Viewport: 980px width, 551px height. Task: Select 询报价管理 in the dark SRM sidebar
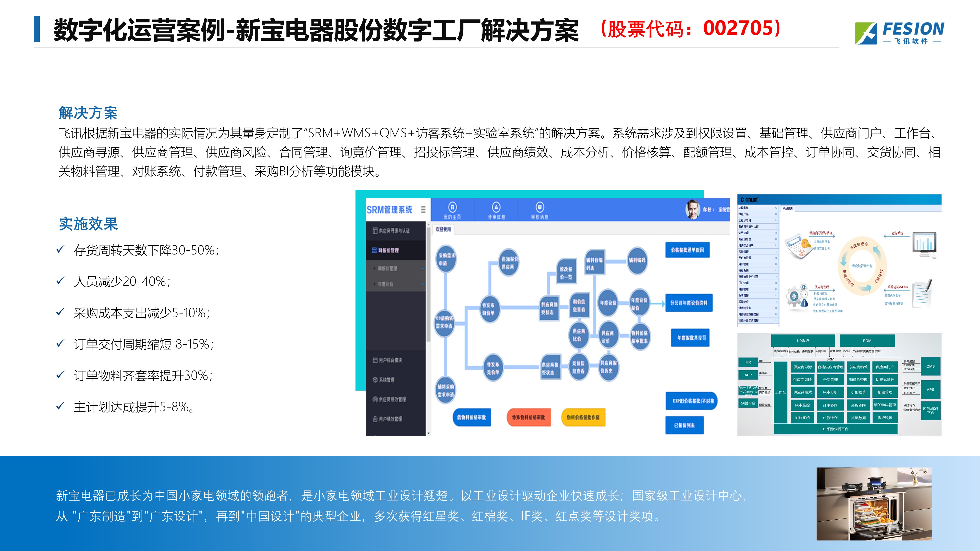(396, 250)
